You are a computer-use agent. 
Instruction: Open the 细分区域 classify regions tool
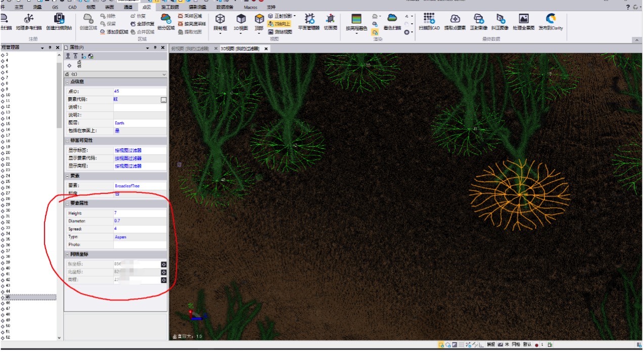point(166,22)
